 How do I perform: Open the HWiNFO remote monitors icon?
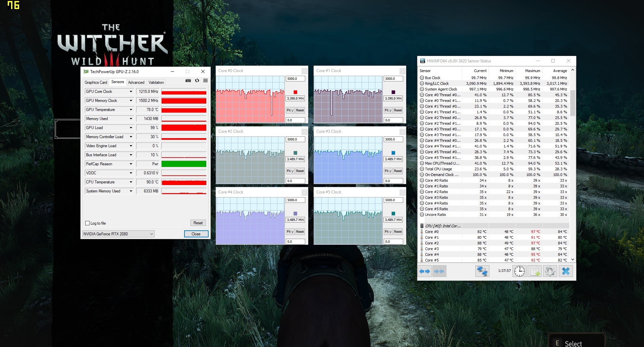482,271
